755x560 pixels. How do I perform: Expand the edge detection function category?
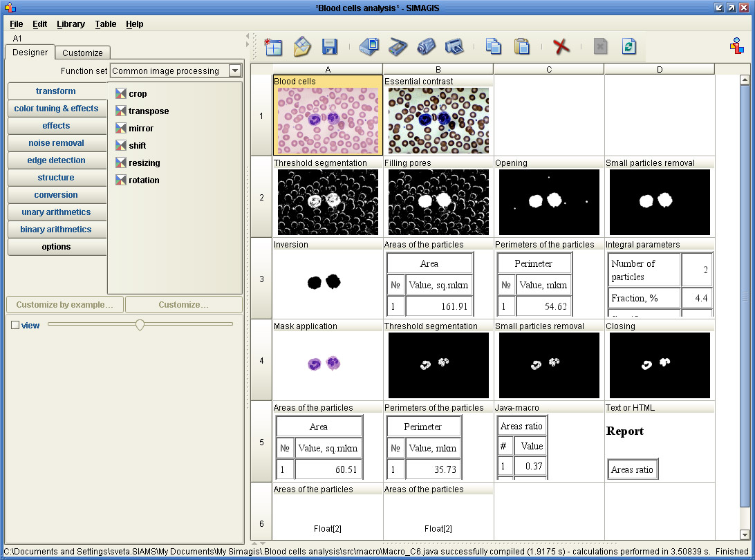click(x=57, y=160)
